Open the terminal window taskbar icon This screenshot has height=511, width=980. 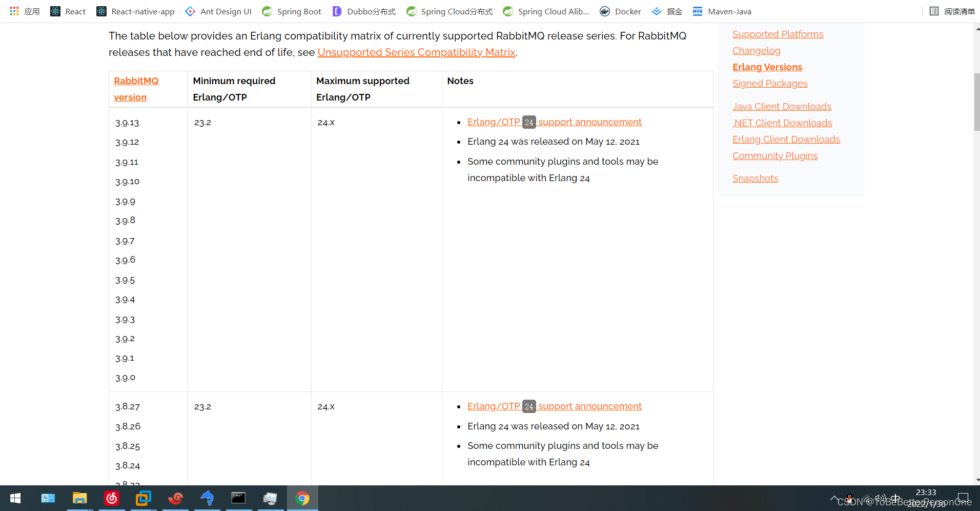click(x=238, y=498)
